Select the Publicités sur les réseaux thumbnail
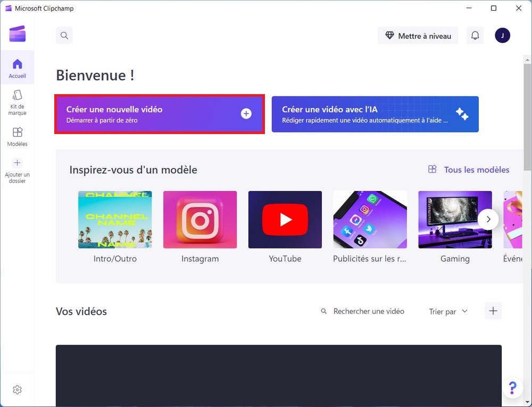The height and width of the screenshot is (407, 532). 370,219
